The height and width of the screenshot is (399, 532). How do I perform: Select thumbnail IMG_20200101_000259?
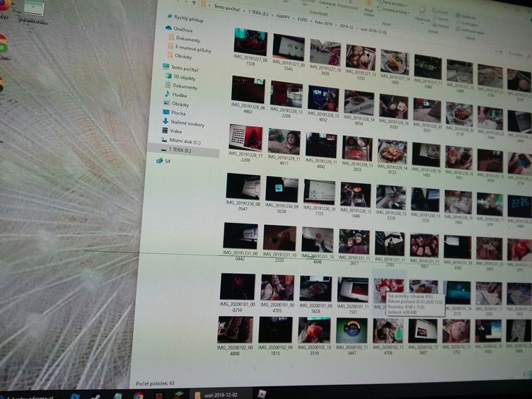pos(237,292)
